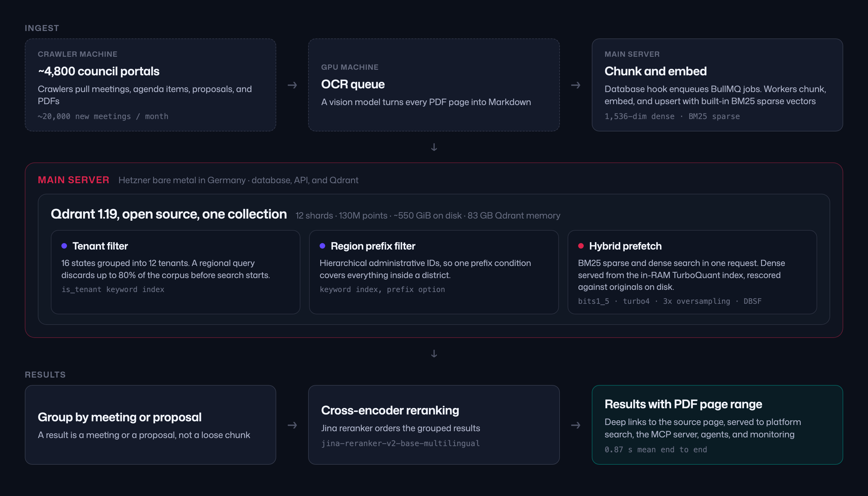
Task: Click 'A result is a meeting or a proposal' text
Action: pos(144,435)
